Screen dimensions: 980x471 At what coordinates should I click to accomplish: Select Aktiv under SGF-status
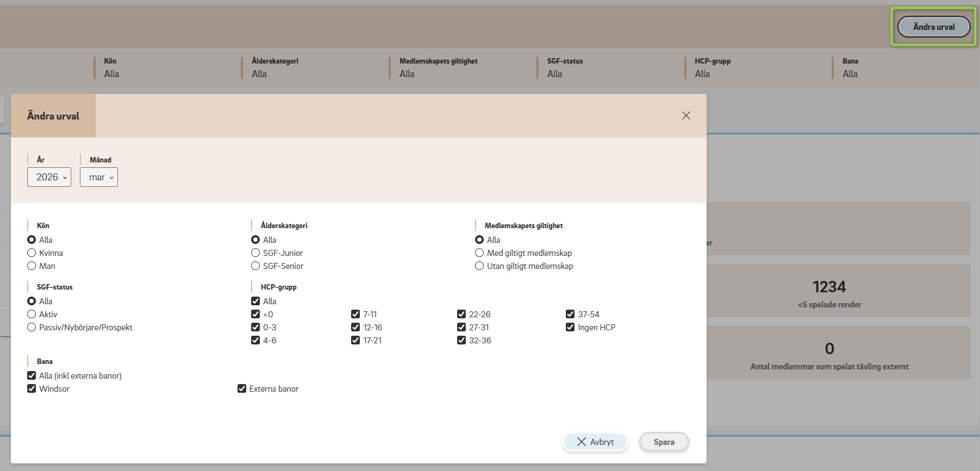pyautogui.click(x=32, y=315)
